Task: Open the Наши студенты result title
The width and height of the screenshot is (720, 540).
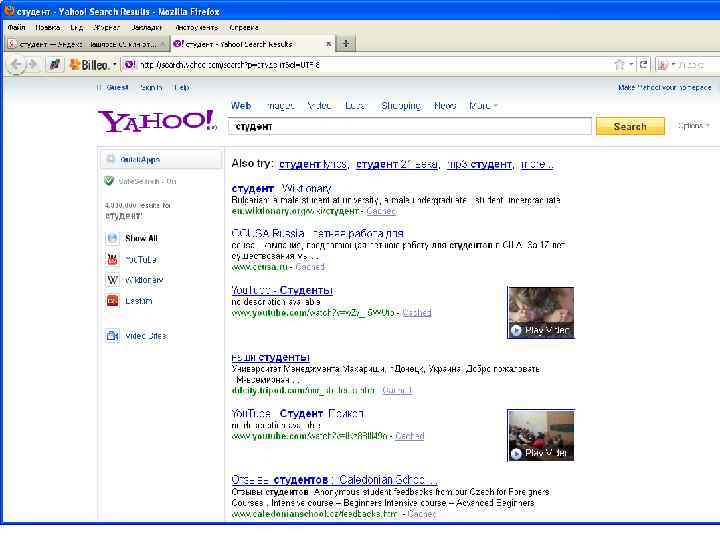Action: 270,357
